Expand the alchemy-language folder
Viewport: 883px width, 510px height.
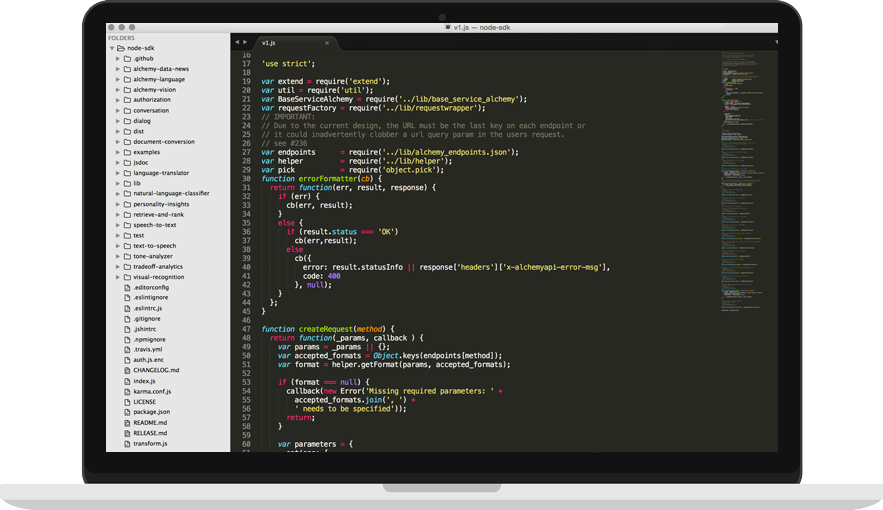tap(119, 80)
